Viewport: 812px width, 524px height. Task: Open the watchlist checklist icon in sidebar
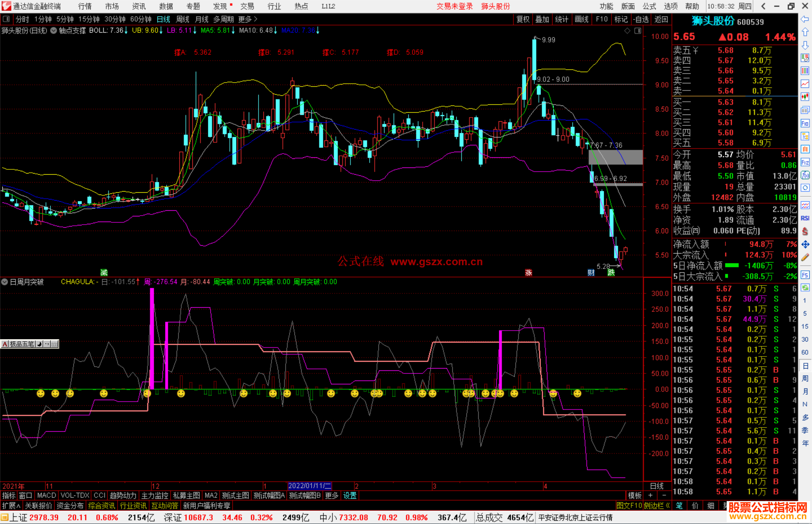(x=805, y=58)
